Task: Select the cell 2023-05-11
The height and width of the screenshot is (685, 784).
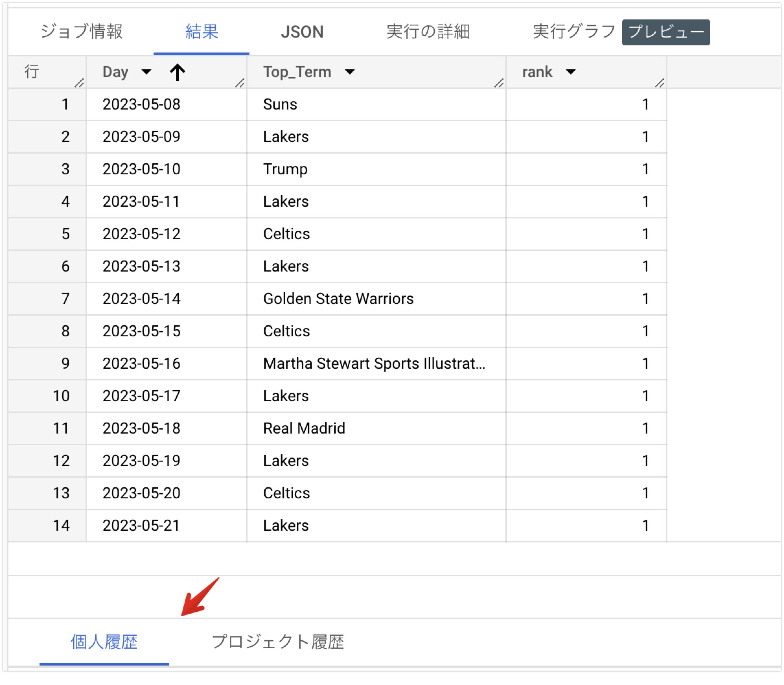Action: pos(167,202)
